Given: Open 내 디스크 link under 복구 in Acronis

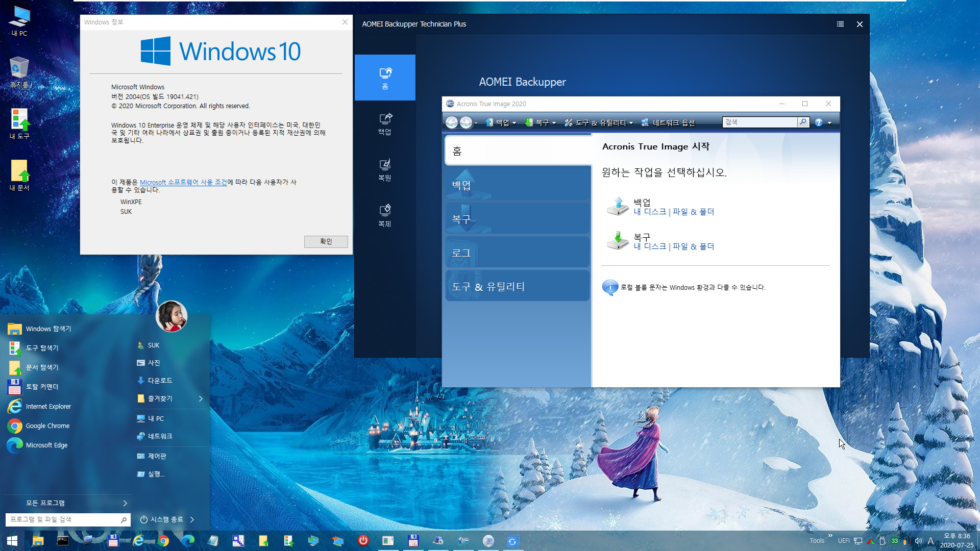Looking at the screenshot, I should click(650, 246).
